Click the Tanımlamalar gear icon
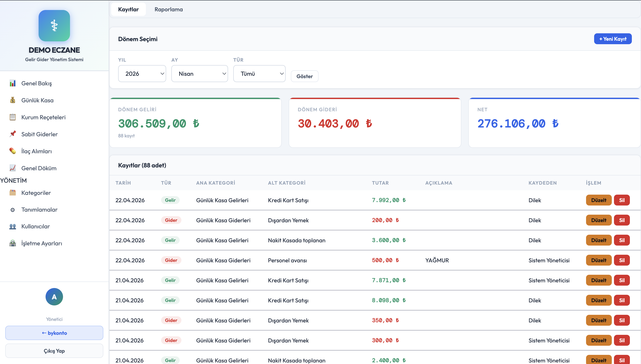Viewport: 641px width, 364px height. (12, 210)
